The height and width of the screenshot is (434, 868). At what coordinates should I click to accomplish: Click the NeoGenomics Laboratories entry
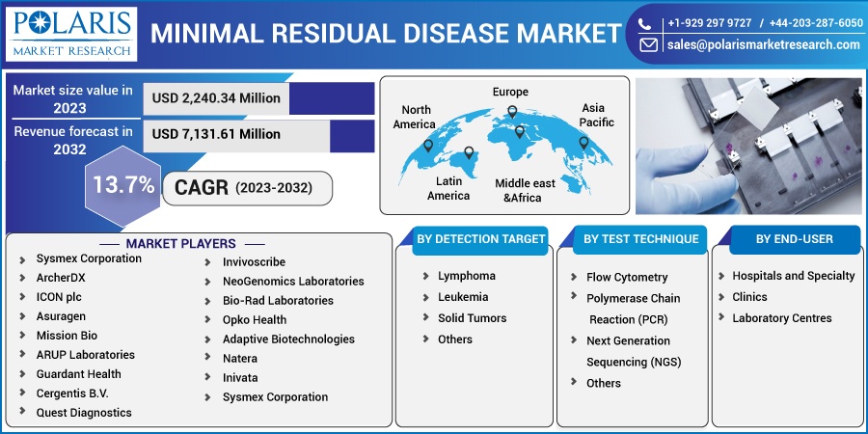pyautogui.click(x=293, y=282)
